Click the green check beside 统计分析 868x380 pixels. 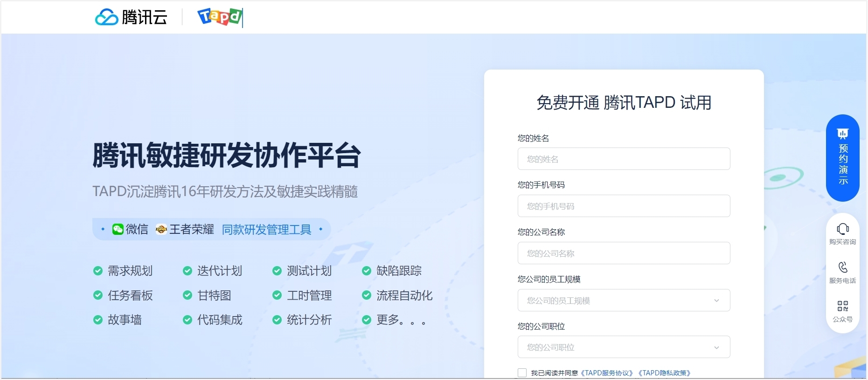277,320
